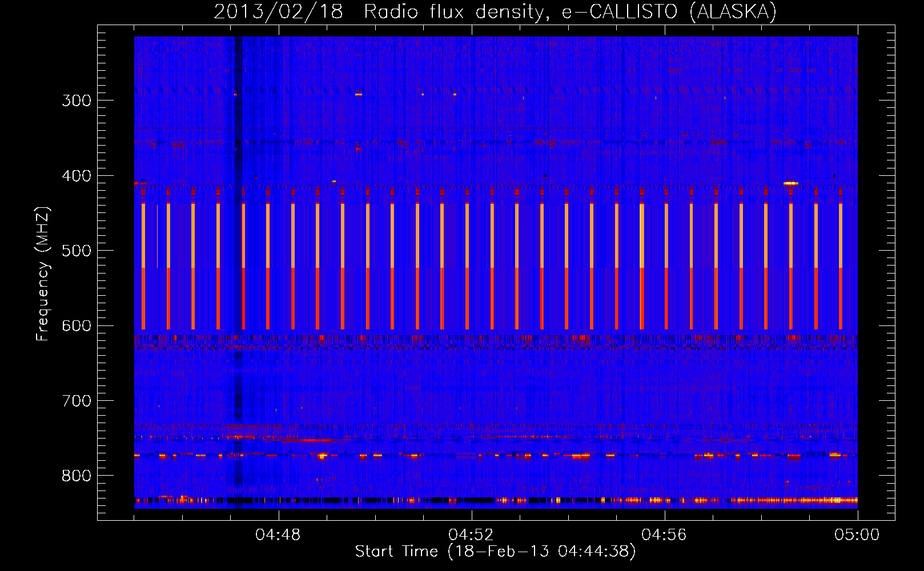Click the 04:52 time tick label
The width and height of the screenshot is (924, 571).
click(471, 535)
